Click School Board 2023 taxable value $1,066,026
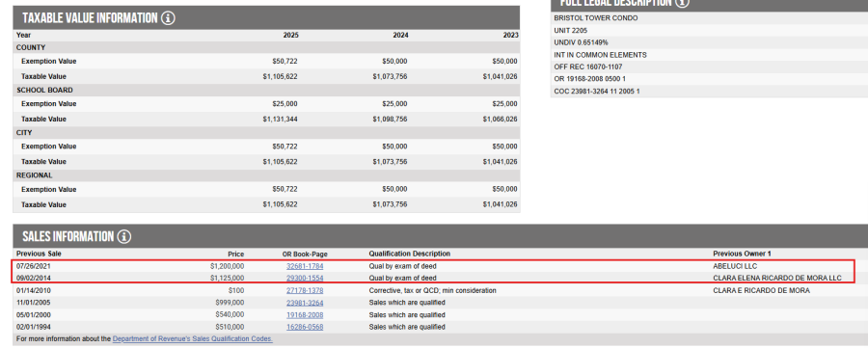The image size is (868, 348). 500,119
